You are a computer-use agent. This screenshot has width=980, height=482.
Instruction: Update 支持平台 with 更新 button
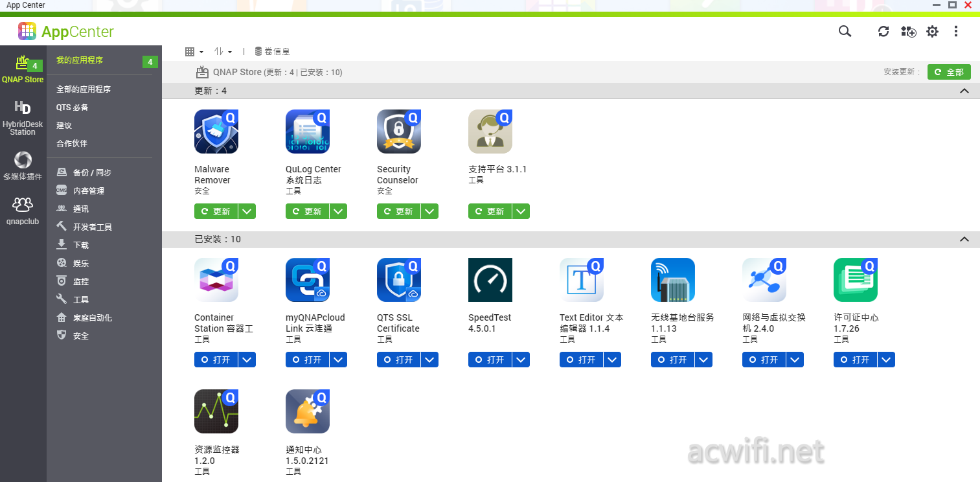pos(490,211)
